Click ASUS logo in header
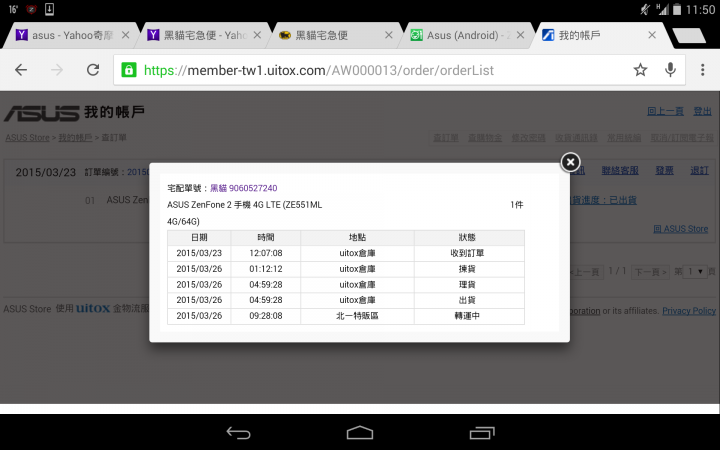This screenshot has width=720, height=450. coord(42,112)
